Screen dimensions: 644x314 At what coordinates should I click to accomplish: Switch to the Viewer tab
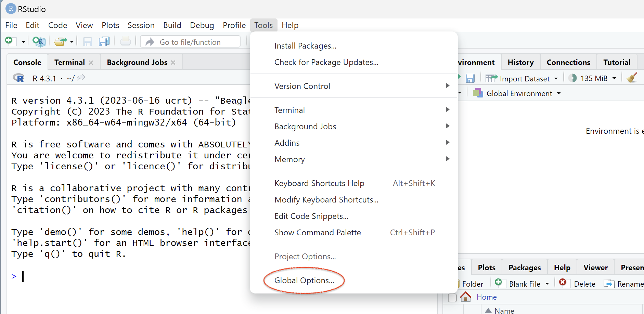(595, 267)
